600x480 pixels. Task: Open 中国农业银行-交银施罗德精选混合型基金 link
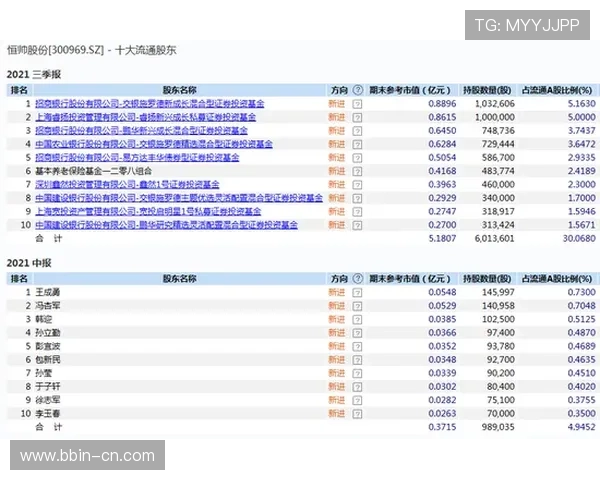point(154,144)
